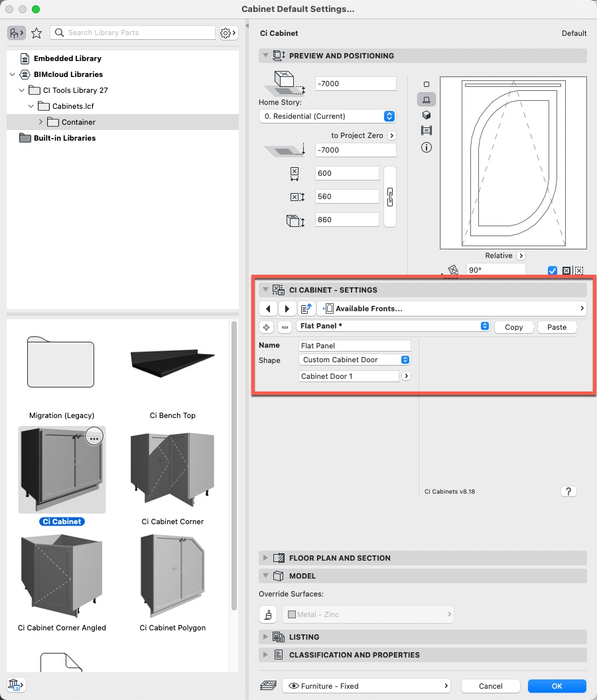Collapse the CI Cabinet – Settings panel

point(265,290)
